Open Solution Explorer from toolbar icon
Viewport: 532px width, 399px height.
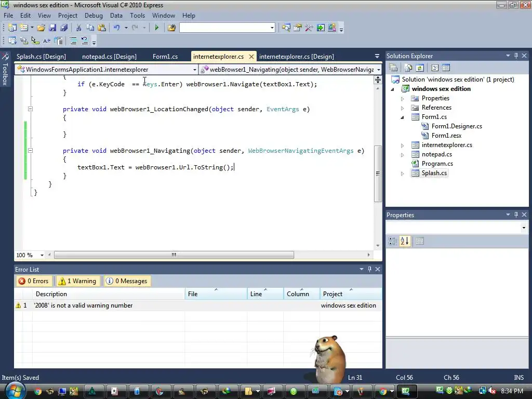coord(286,28)
